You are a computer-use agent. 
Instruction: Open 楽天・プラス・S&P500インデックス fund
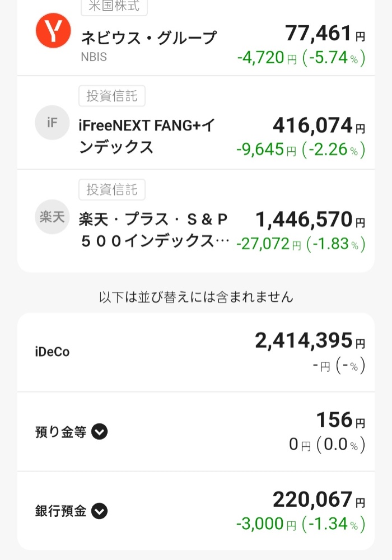click(196, 221)
